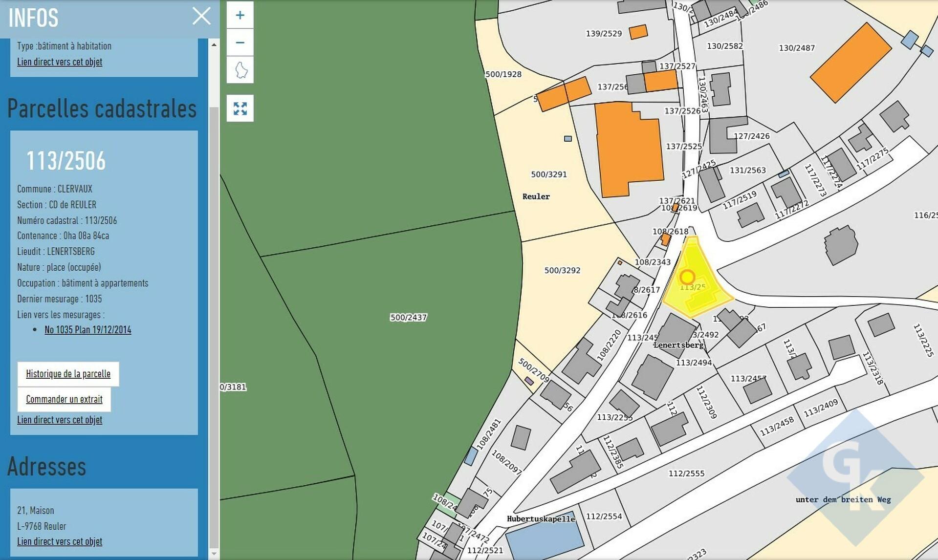Click parcel label 108/2343
This screenshot has width=938, height=560.
(653, 262)
